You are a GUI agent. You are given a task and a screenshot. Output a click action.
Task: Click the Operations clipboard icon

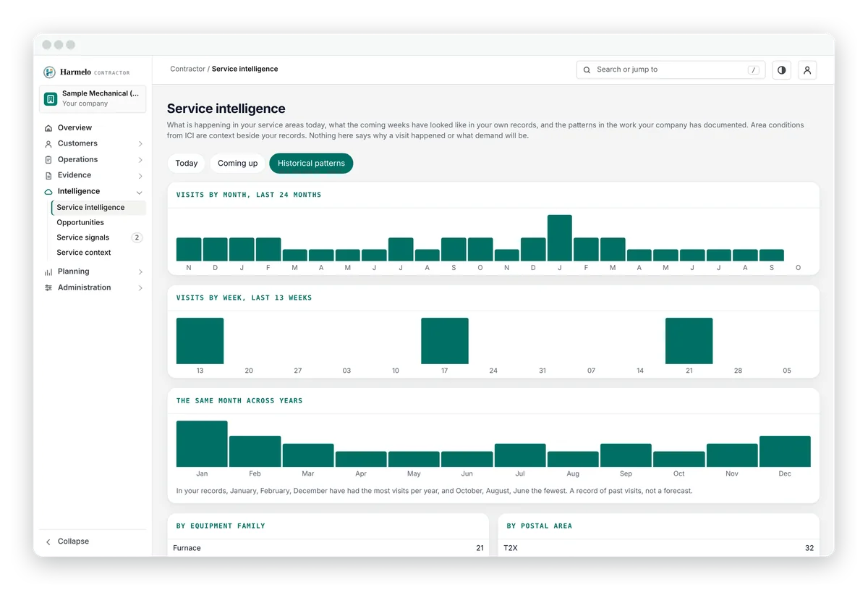click(x=48, y=160)
